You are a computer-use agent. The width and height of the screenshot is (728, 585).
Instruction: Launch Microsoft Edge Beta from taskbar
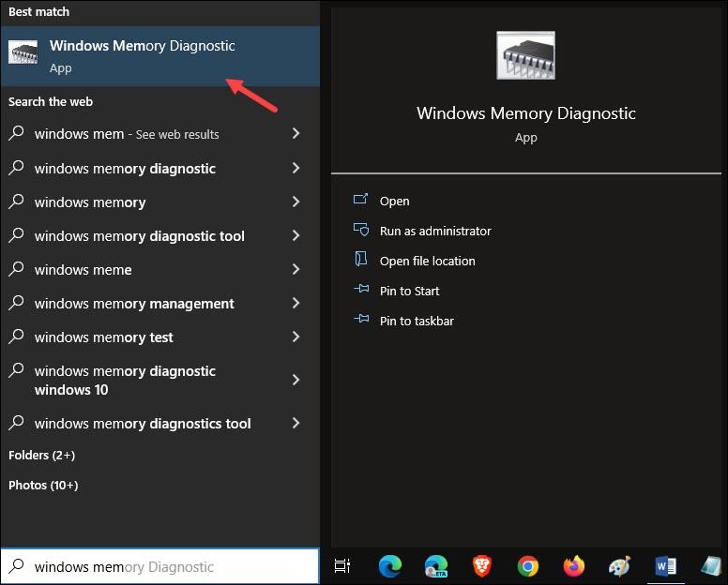tap(436, 566)
